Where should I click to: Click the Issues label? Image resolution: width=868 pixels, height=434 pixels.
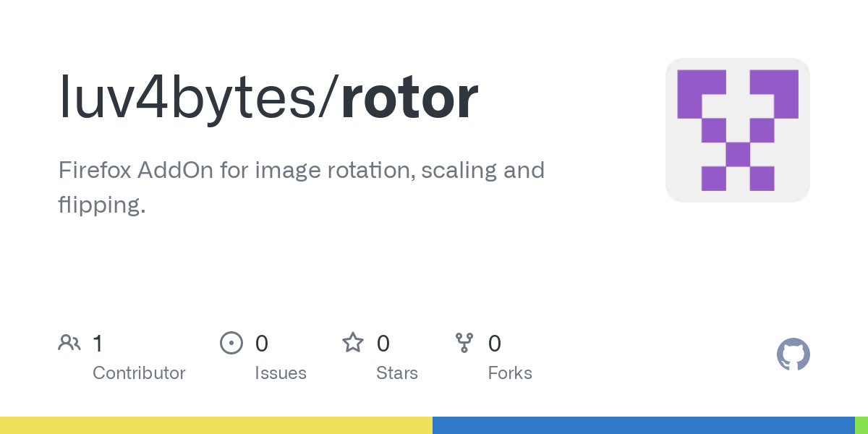(x=281, y=373)
